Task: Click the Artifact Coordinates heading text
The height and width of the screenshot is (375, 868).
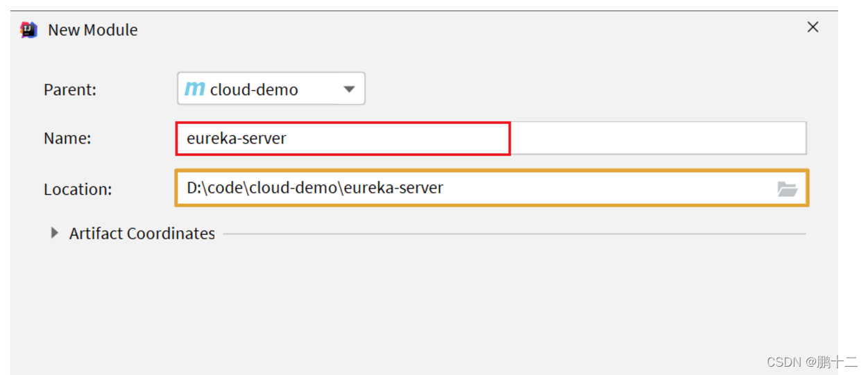Action: [142, 234]
